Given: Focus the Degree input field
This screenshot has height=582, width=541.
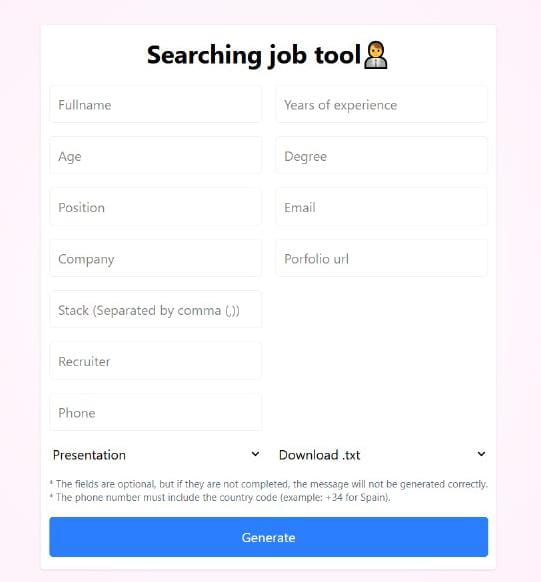Looking at the screenshot, I should 382,156.
